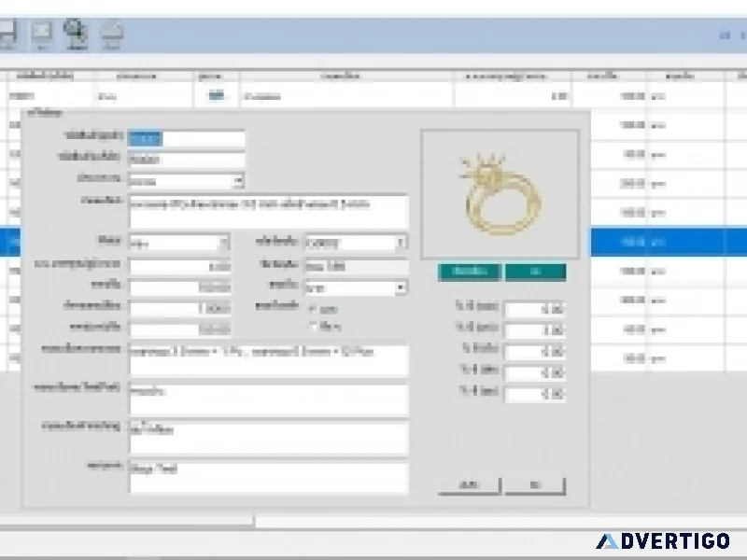Select the upper radio button in the dialog
The width and height of the screenshot is (747, 560).
point(313,309)
